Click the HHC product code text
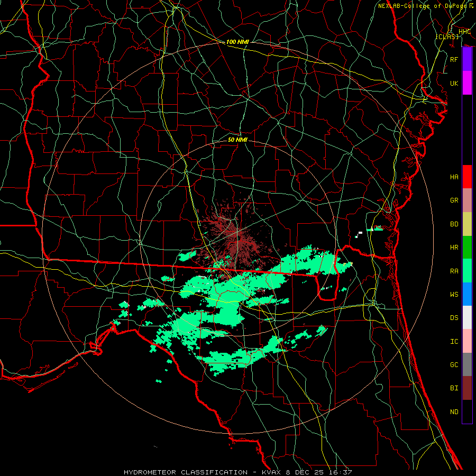The image size is (476, 476). [464, 31]
